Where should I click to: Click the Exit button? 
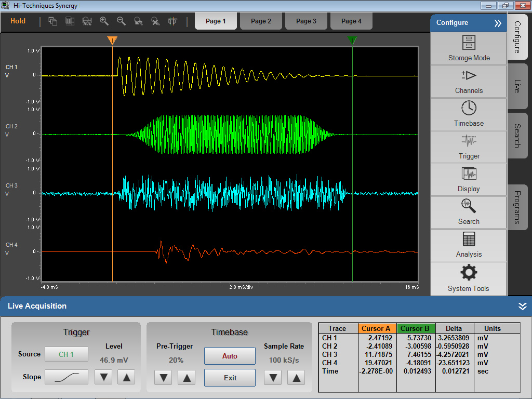pyautogui.click(x=230, y=378)
